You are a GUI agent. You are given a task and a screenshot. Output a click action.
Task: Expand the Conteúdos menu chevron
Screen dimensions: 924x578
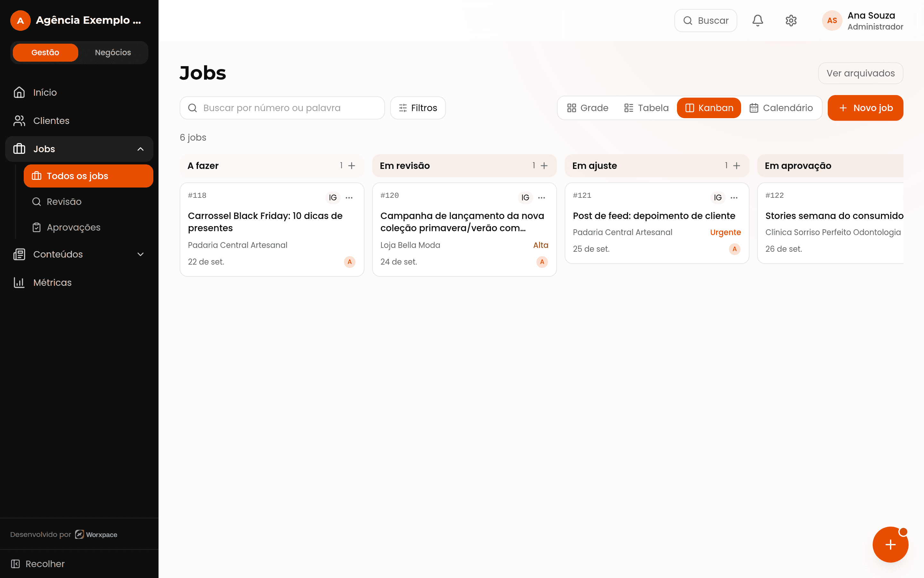coord(141,254)
